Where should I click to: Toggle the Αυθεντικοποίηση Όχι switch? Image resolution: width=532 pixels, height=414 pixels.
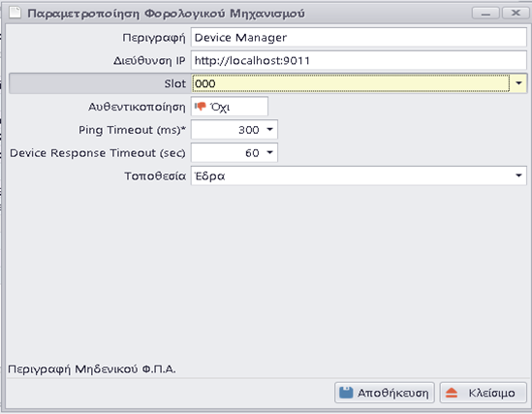pyautogui.click(x=230, y=107)
